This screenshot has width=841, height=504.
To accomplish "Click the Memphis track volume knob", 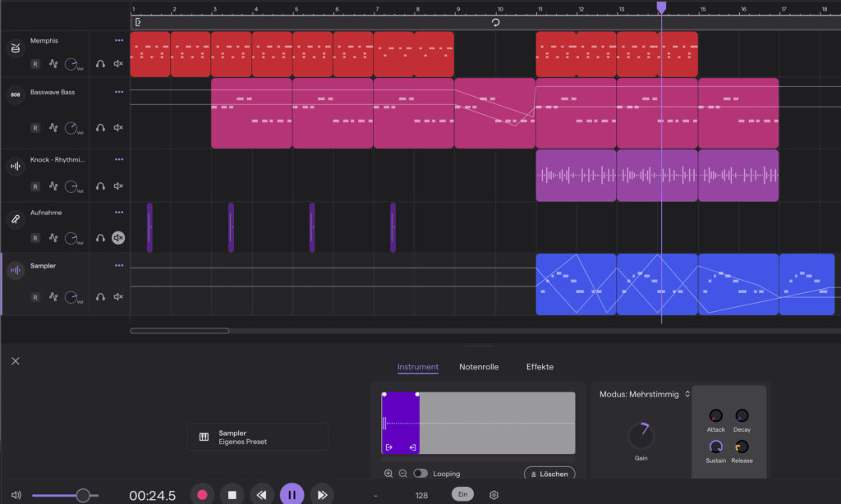I will tap(71, 64).
